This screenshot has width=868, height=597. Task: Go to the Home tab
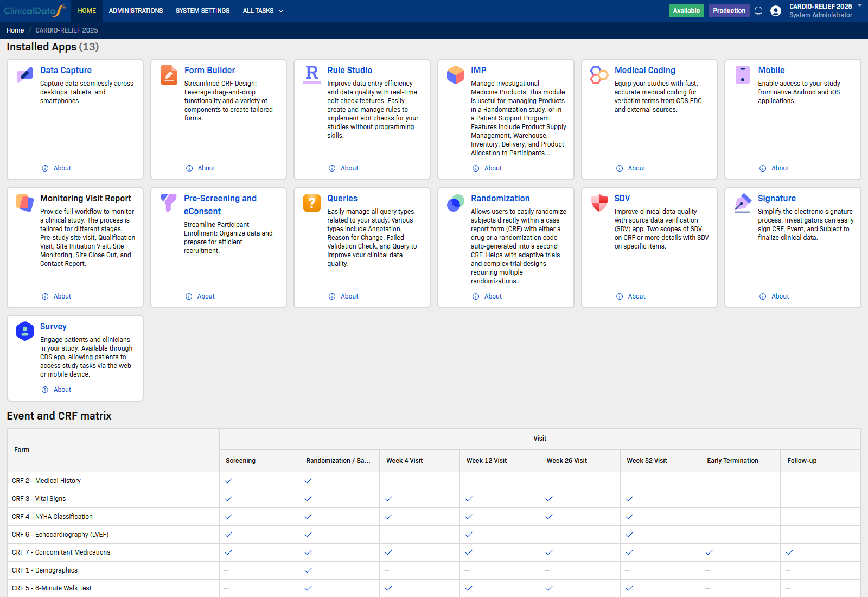tap(87, 11)
